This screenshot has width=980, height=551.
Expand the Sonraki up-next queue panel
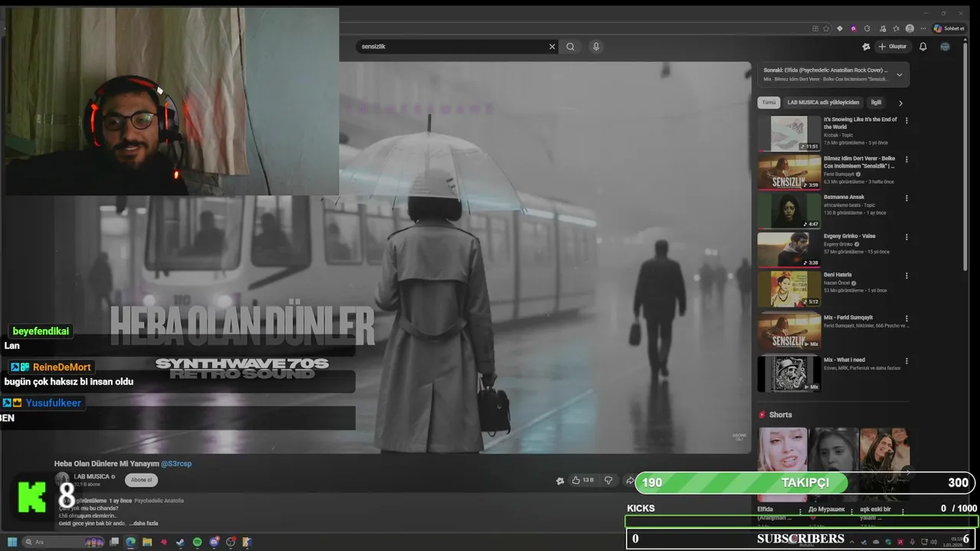[x=899, y=74]
